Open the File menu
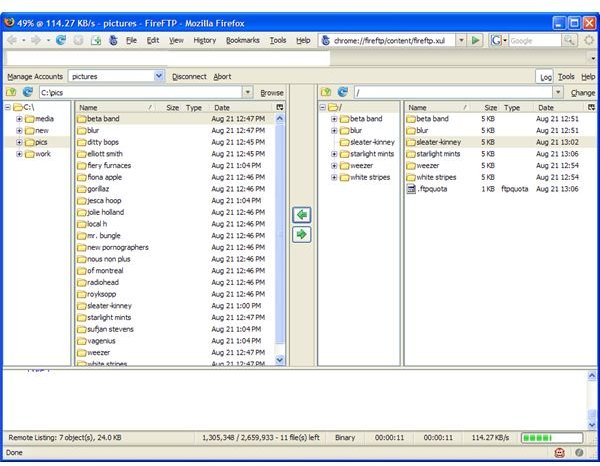The image size is (600, 466). pyautogui.click(x=131, y=40)
